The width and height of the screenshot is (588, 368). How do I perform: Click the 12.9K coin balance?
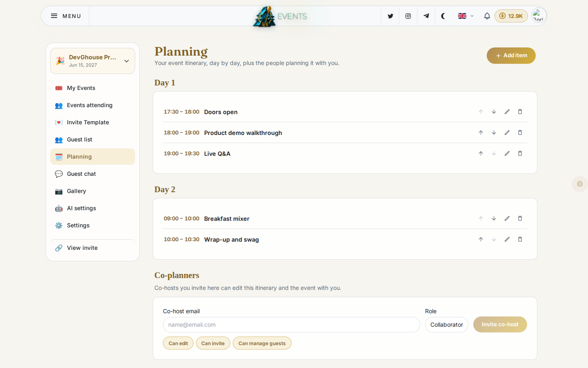511,16
